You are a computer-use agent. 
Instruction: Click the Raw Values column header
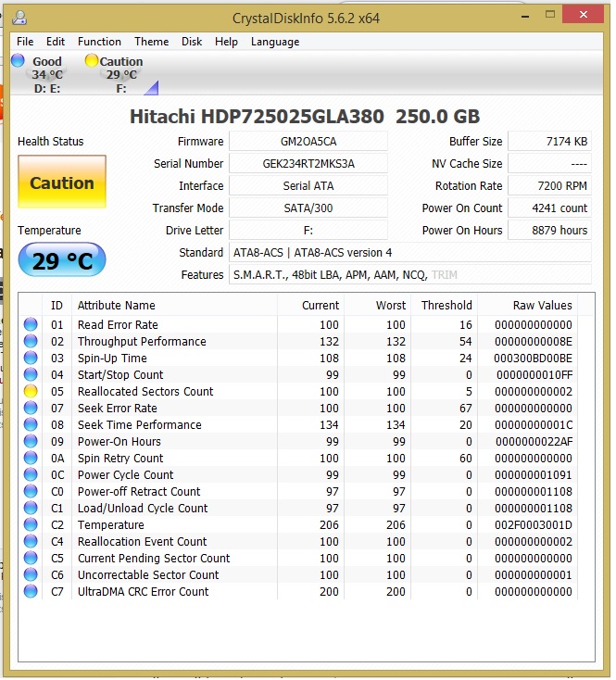[x=527, y=306]
